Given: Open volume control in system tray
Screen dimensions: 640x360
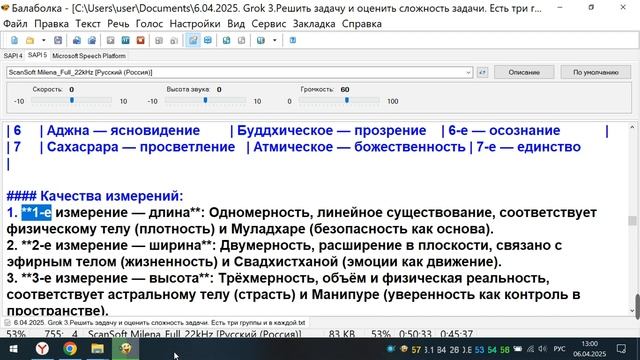Looking at the screenshot, I should [542, 349].
